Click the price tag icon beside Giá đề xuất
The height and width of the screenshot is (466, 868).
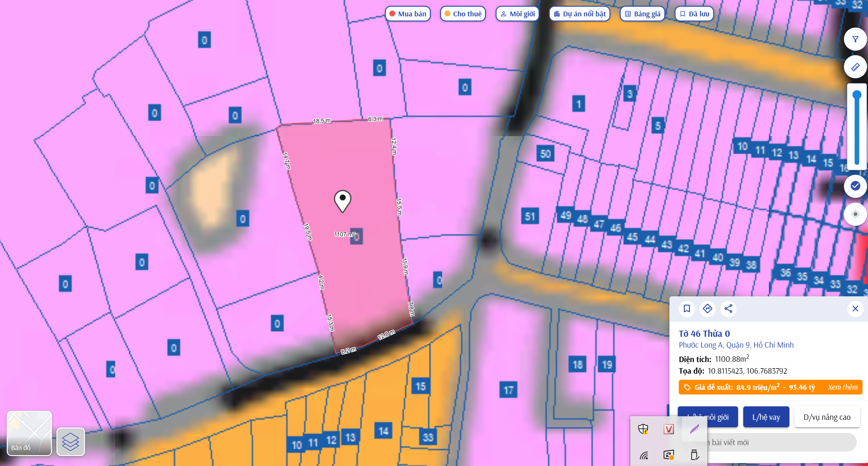point(687,387)
